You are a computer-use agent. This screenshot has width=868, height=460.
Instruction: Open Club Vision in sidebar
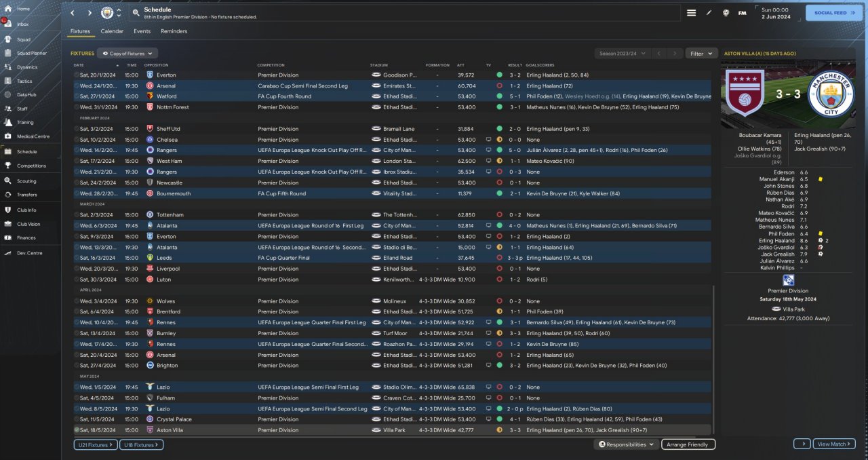click(x=30, y=224)
